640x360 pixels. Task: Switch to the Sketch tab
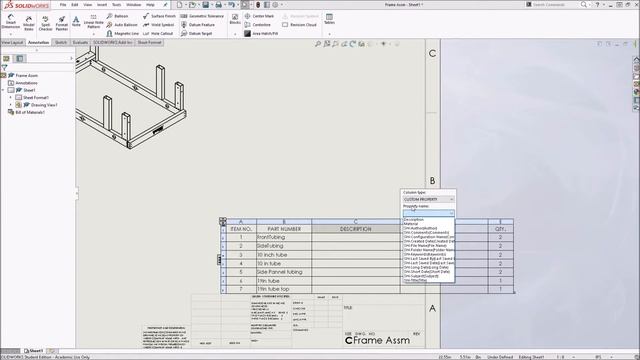(x=61, y=42)
